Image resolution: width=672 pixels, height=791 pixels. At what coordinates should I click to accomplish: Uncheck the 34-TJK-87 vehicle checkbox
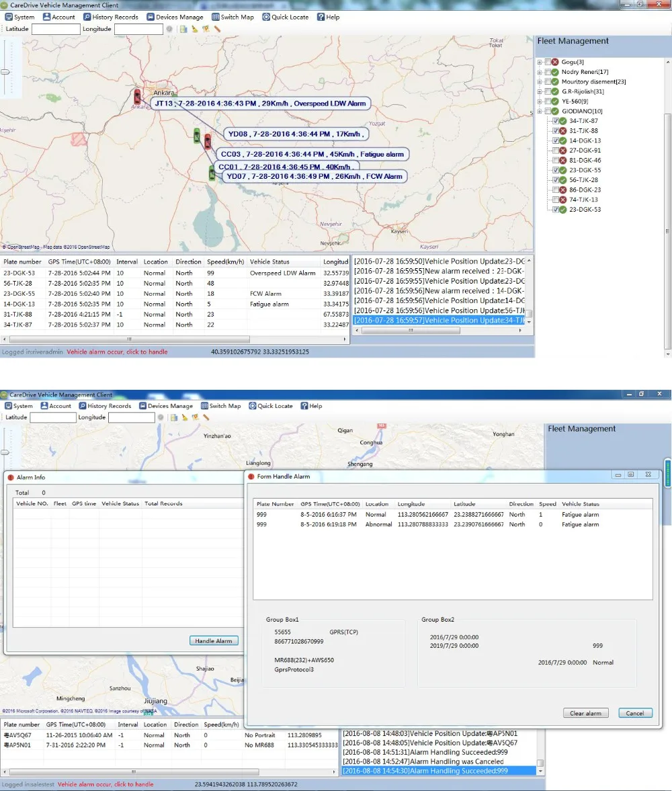pyautogui.click(x=555, y=121)
